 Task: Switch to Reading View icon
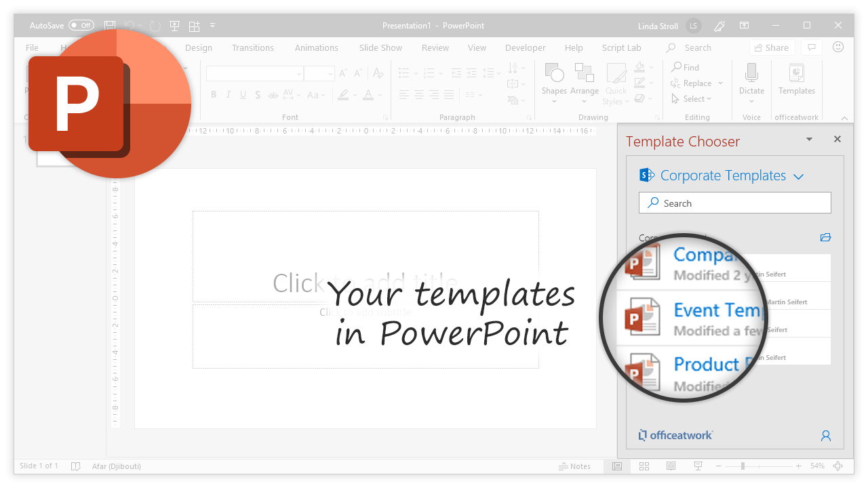click(671, 466)
